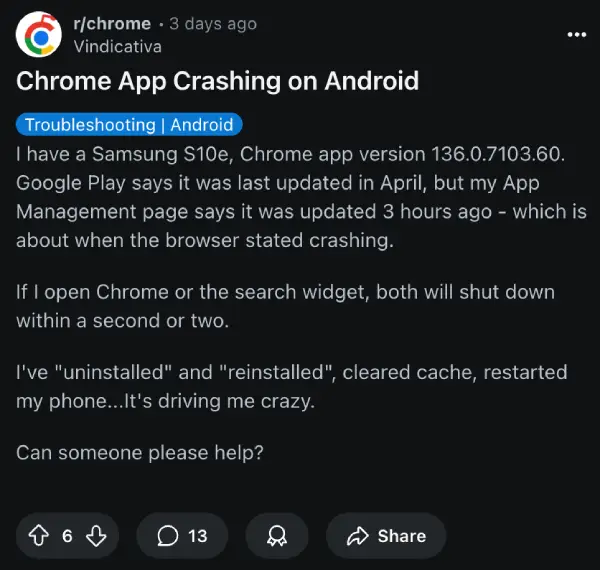Click the comment count 13

click(x=198, y=536)
